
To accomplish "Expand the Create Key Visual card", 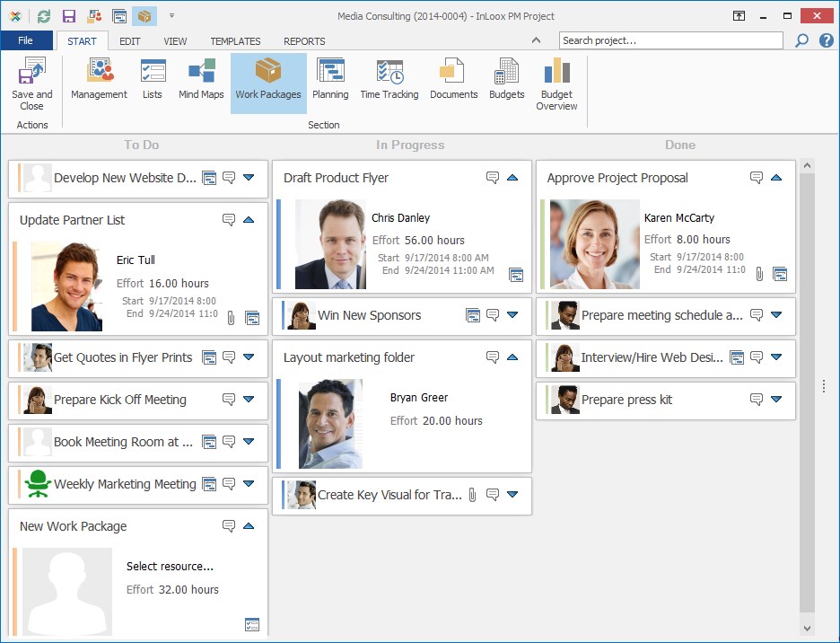I will point(512,495).
